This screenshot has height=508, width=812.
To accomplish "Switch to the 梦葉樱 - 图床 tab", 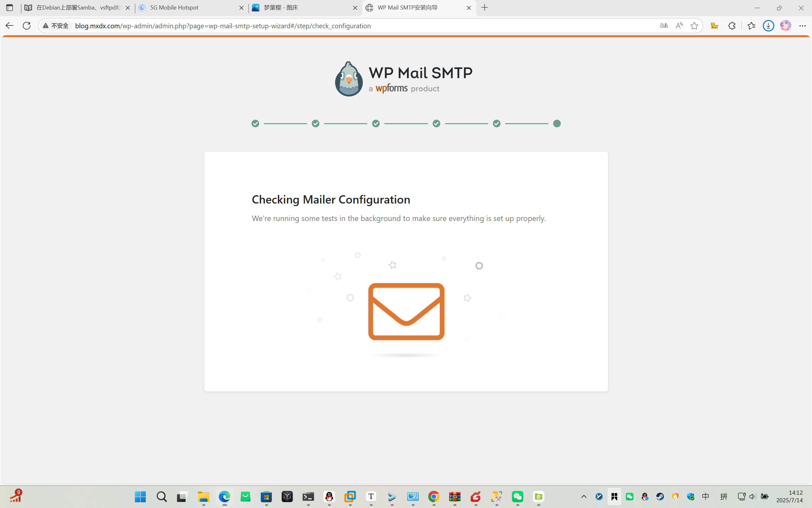I will 305,8.
